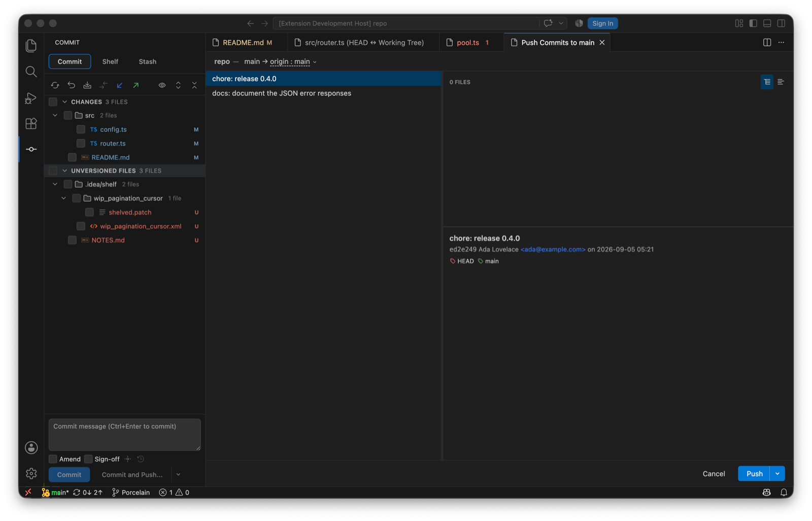Check the README.md file checkbox
The width and height of the screenshot is (812, 521).
[72, 157]
